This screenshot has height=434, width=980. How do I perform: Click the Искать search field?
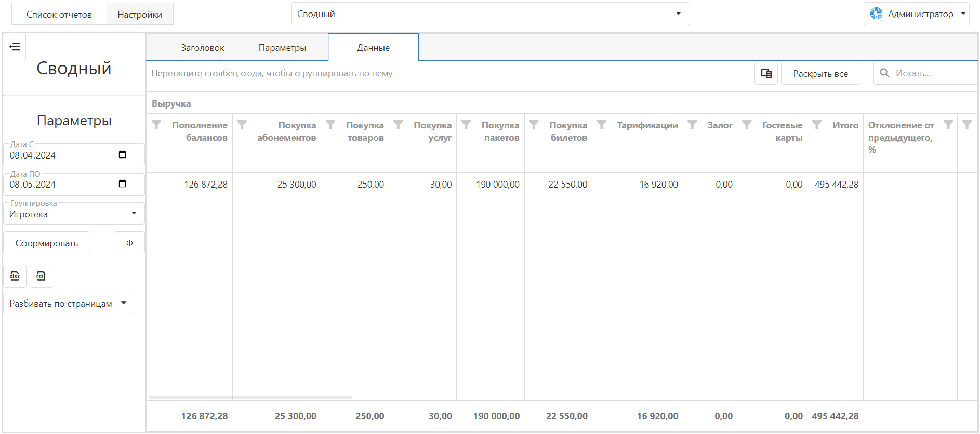click(x=925, y=73)
